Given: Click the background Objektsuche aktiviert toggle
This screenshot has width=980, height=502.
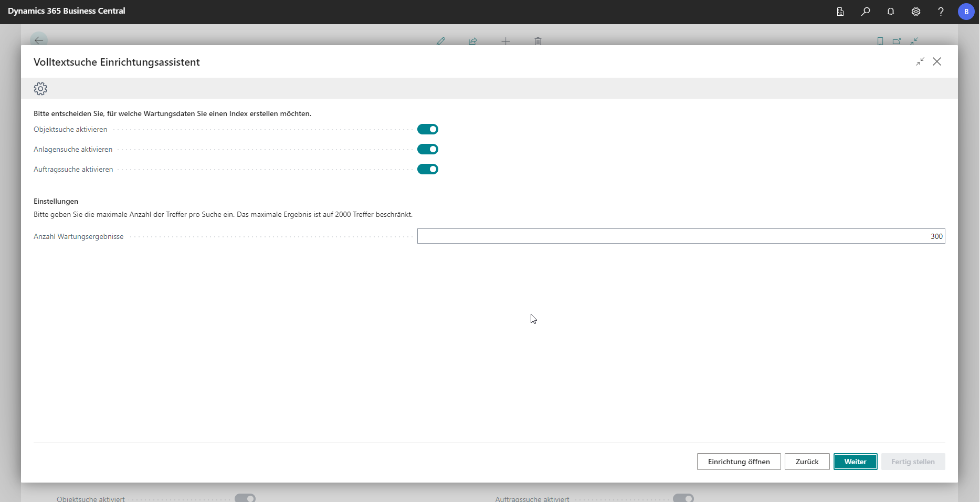Looking at the screenshot, I should tap(245, 498).
